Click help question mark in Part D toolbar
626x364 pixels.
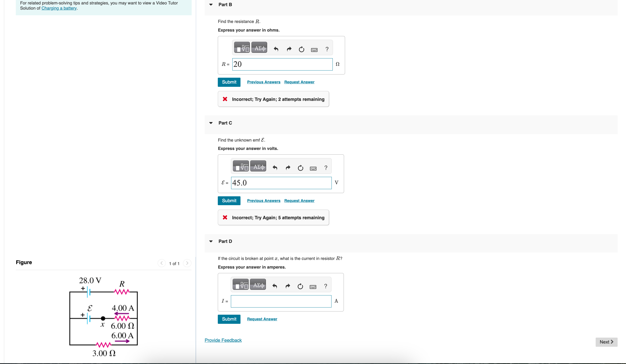[x=325, y=286]
